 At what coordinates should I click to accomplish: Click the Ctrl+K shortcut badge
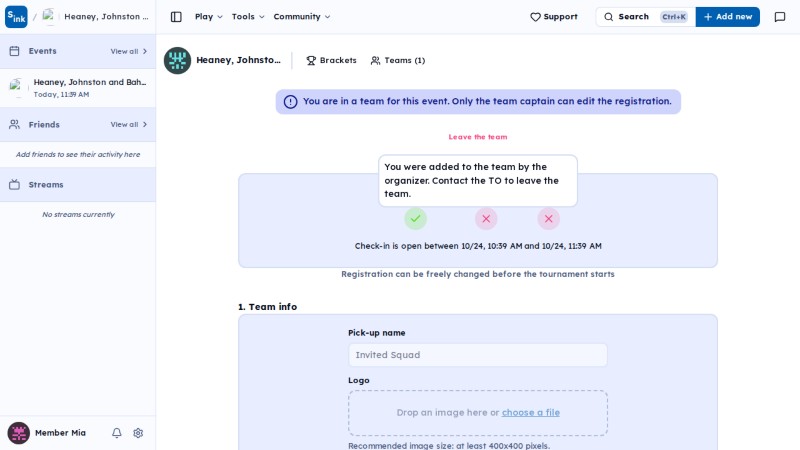point(674,17)
